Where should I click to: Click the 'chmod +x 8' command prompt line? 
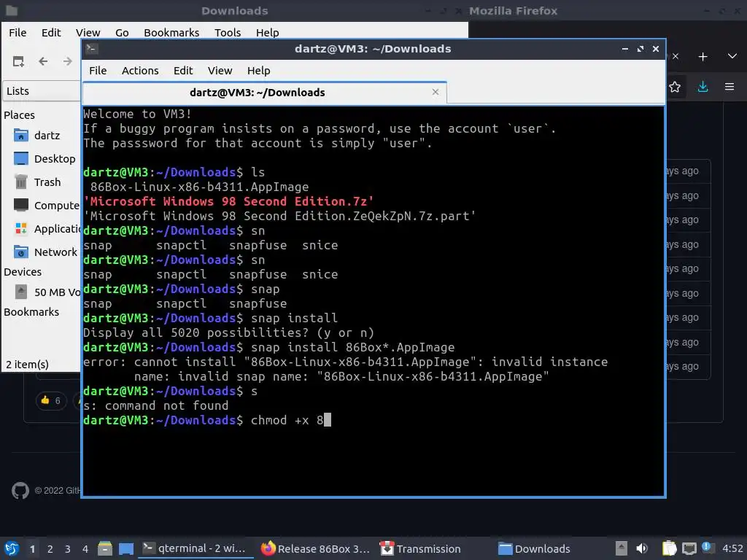click(x=206, y=420)
